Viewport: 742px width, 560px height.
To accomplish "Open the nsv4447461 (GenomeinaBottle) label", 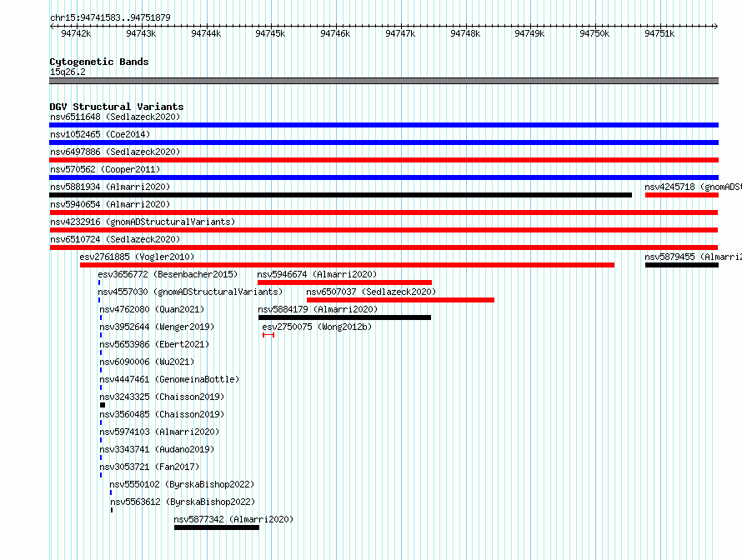I will [x=169, y=379].
